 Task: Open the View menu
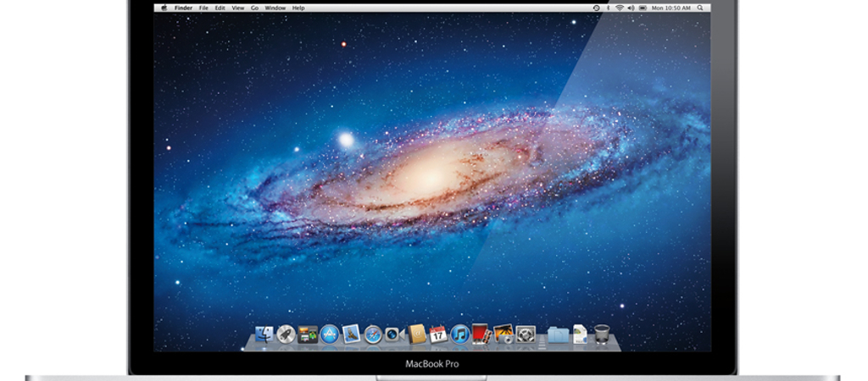tap(238, 8)
